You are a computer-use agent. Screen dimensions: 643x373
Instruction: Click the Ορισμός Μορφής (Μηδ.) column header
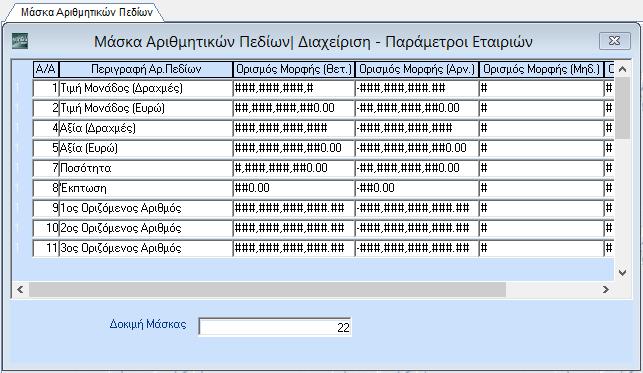click(x=541, y=69)
